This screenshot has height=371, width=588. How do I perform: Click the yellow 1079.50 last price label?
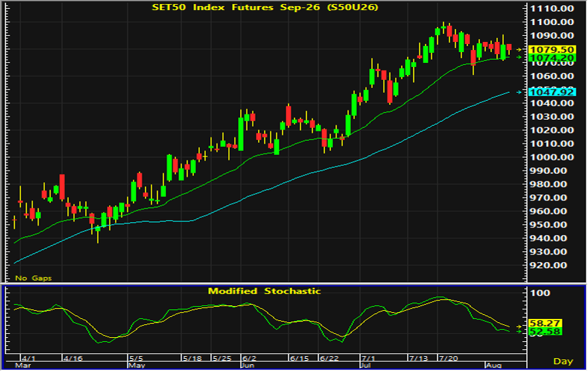coord(551,49)
